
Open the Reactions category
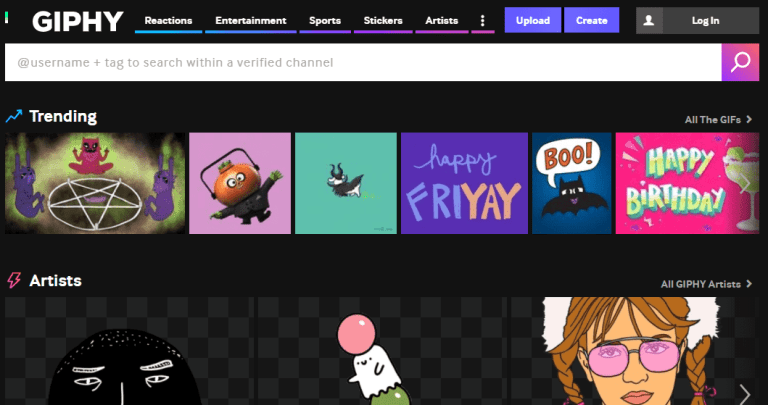tap(168, 20)
